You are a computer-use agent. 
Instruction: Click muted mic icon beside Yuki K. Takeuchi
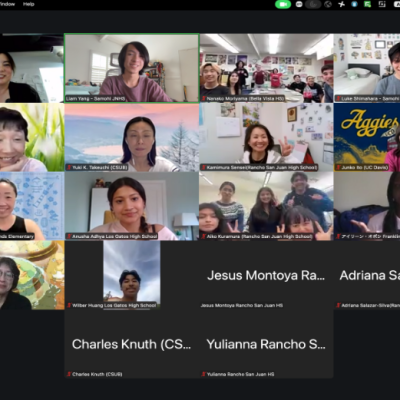[69, 167]
